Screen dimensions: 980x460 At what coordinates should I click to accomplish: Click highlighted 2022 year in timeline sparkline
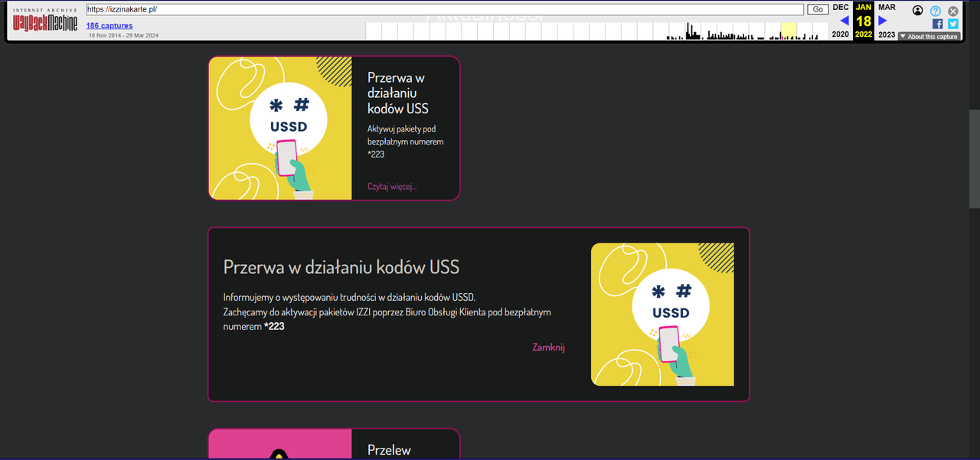(x=789, y=31)
